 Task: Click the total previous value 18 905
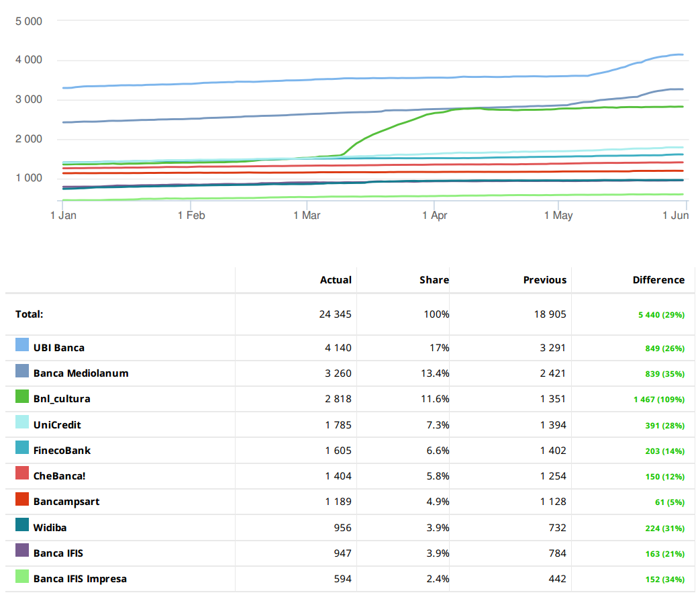tap(550, 314)
